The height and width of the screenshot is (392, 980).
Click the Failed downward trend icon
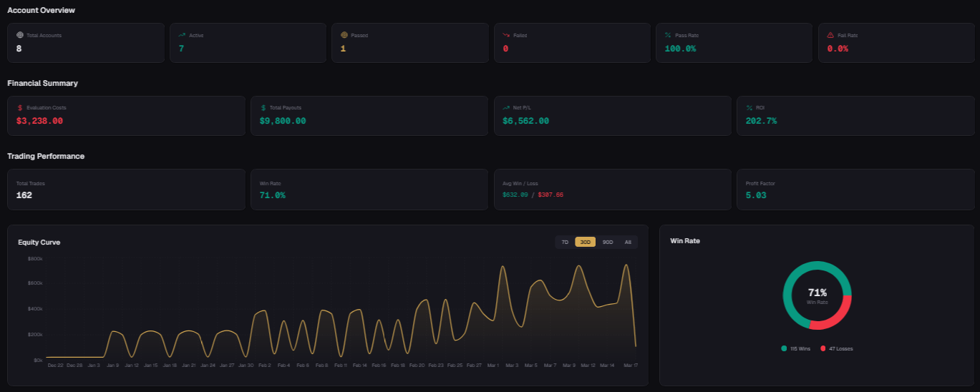tap(506, 35)
